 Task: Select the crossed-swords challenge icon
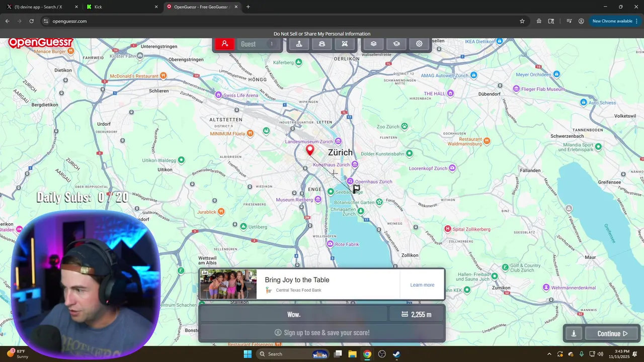345,44
